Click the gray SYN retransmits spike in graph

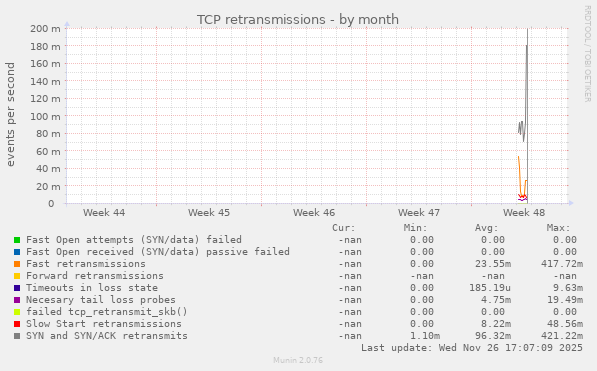[x=527, y=76]
